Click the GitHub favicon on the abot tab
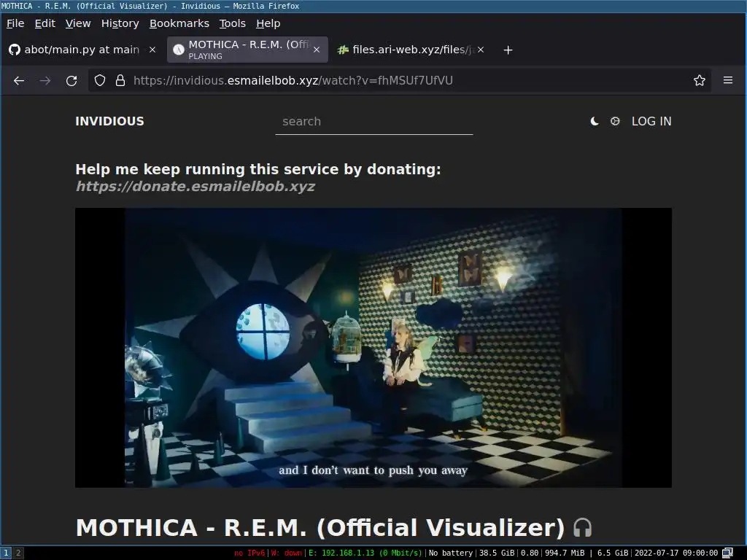Viewport: 747px width, 560px height. 15,50
